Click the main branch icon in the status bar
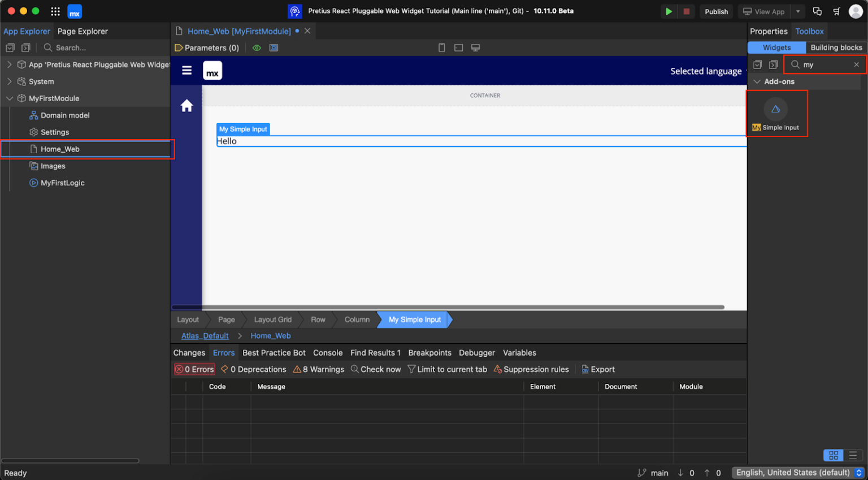Image resolution: width=868 pixels, height=480 pixels. click(643, 473)
